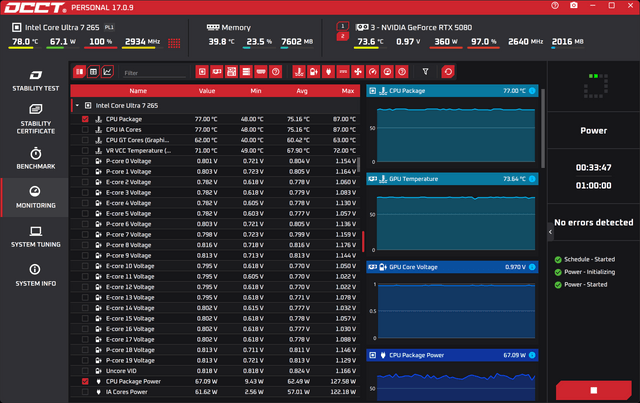Open the Benchmark section
This screenshot has width=640, height=403.
tap(36, 158)
